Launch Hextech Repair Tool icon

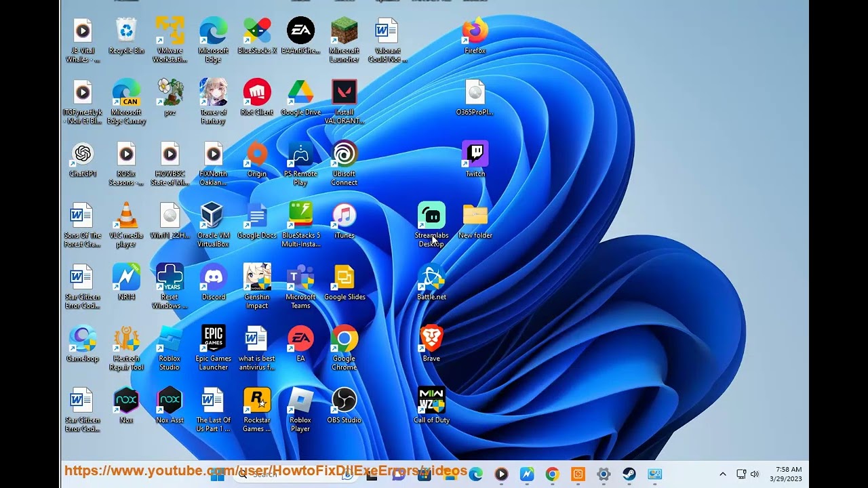click(126, 349)
